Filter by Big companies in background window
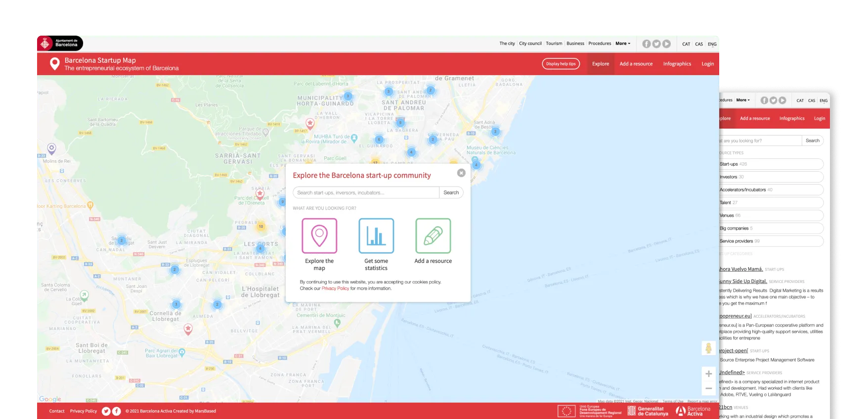The height and width of the screenshot is (419, 868). 771,229
